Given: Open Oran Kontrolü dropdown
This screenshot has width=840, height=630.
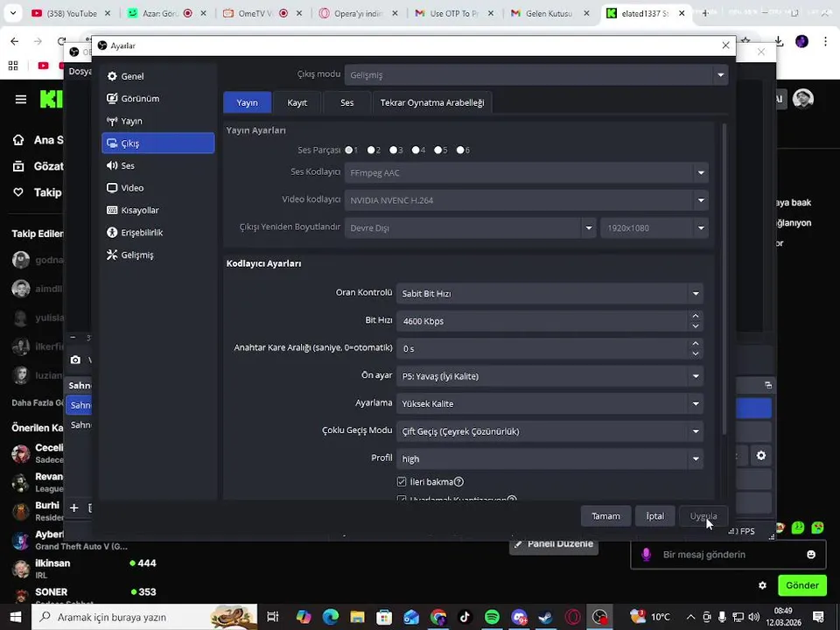Looking at the screenshot, I should pos(549,294).
